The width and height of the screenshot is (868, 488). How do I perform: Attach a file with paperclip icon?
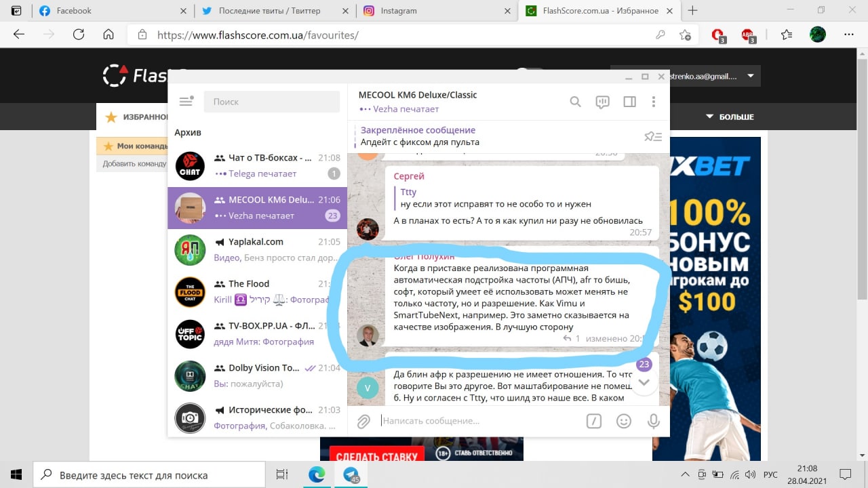pos(363,422)
